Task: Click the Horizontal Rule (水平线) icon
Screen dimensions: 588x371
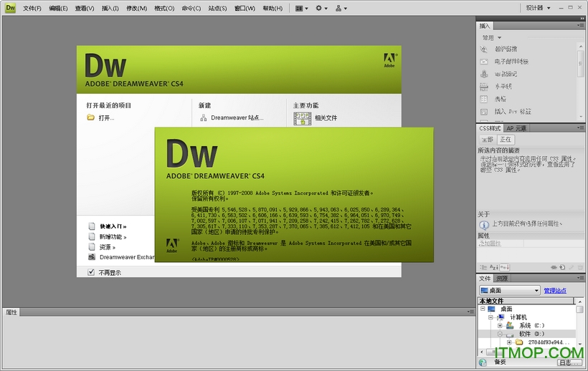Action: [x=484, y=87]
